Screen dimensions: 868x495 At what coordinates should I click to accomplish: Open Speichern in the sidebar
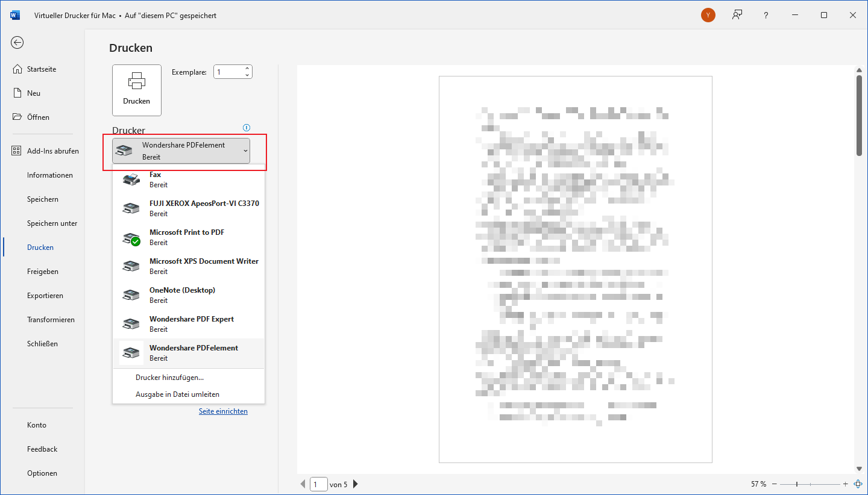(x=42, y=199)
